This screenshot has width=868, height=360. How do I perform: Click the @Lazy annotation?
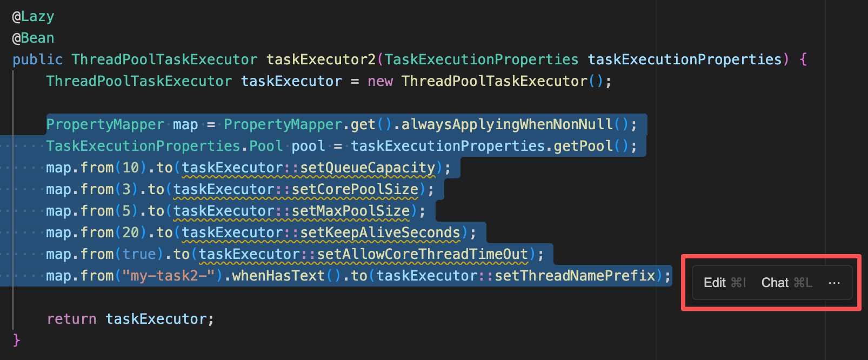(x=33, y=17)
